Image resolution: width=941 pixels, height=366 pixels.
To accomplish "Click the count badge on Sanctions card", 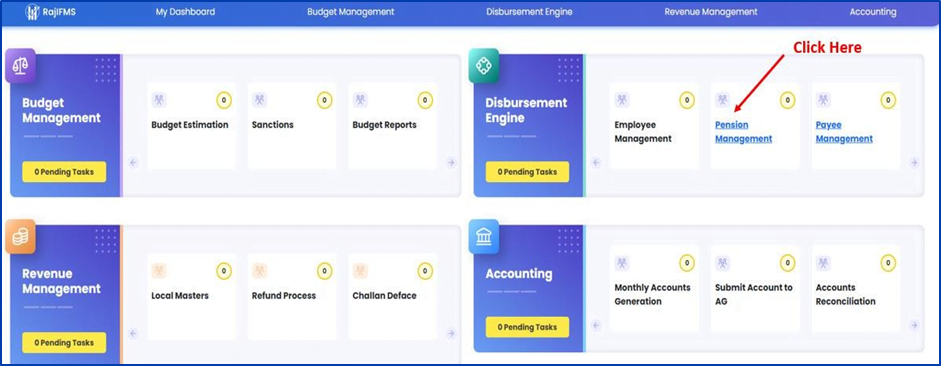I will pyautogui.click(x=325, y=100).
